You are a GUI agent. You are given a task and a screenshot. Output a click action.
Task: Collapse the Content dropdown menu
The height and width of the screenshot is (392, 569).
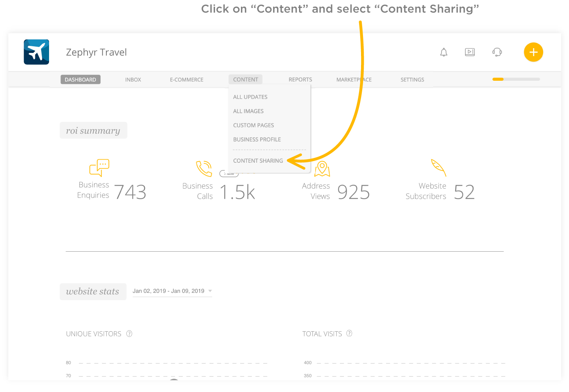(x=246, y=80)
